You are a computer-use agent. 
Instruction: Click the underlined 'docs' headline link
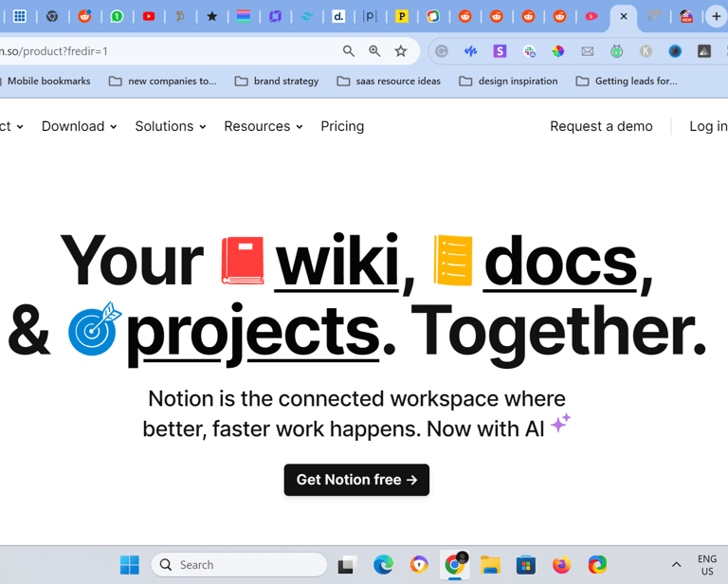point(560,263)
